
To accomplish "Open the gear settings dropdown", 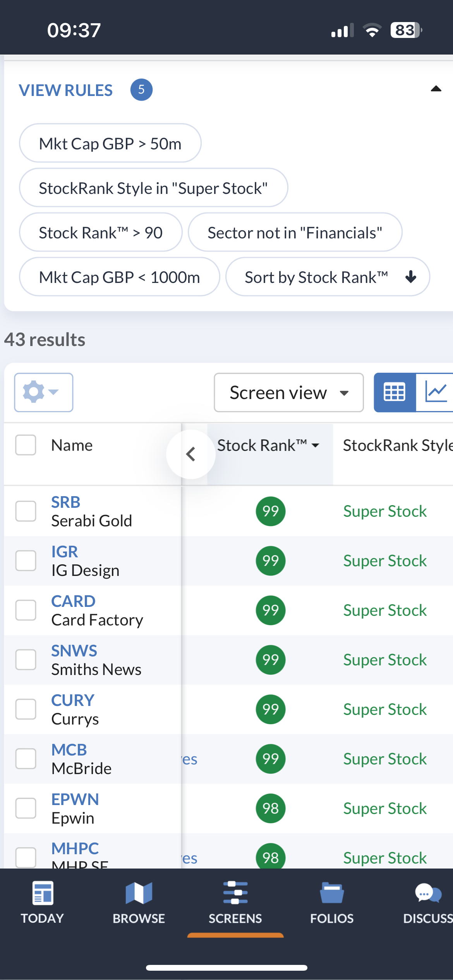I will pos(43,392).
